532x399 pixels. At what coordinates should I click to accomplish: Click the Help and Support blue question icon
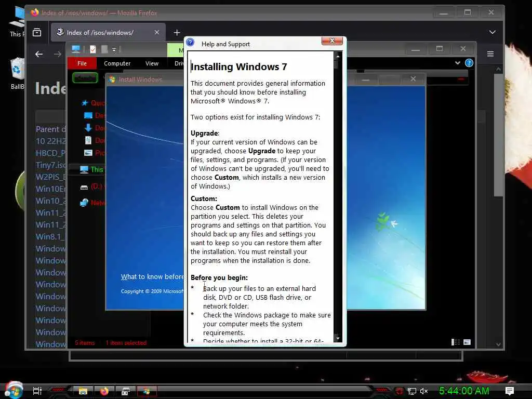pyautogui.click(x=191, y=43)
